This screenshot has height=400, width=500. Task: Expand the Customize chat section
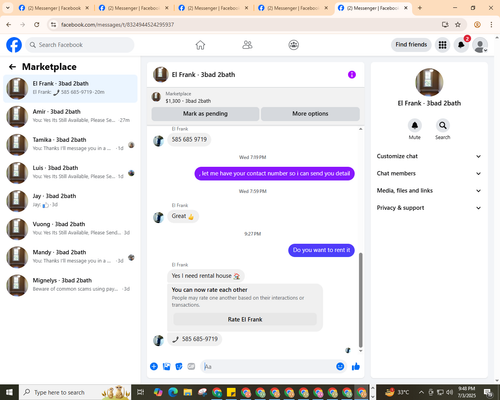(429, 156)
